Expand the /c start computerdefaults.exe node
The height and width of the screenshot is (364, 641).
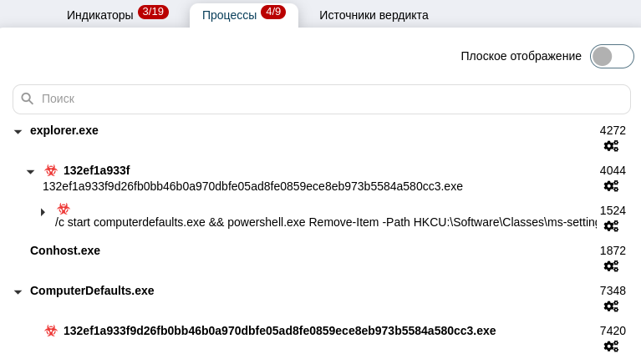(x=43, y=212)
